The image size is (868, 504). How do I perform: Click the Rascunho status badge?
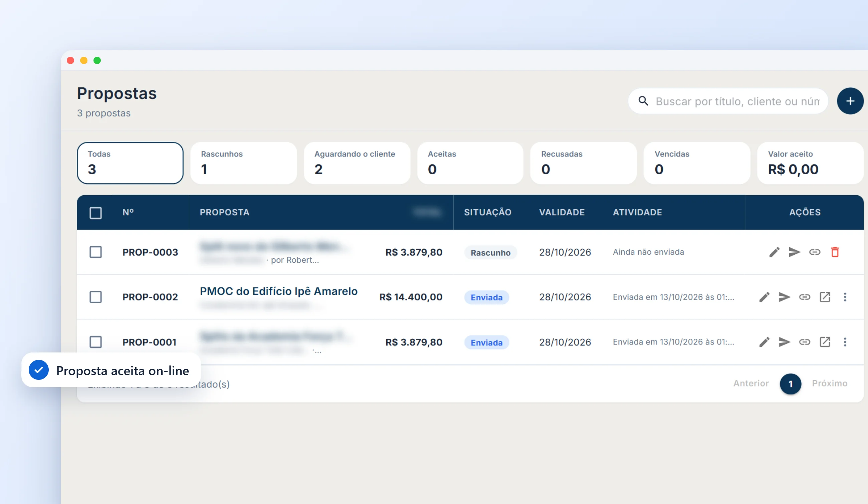pyautogui.click(x=490, y=253)
